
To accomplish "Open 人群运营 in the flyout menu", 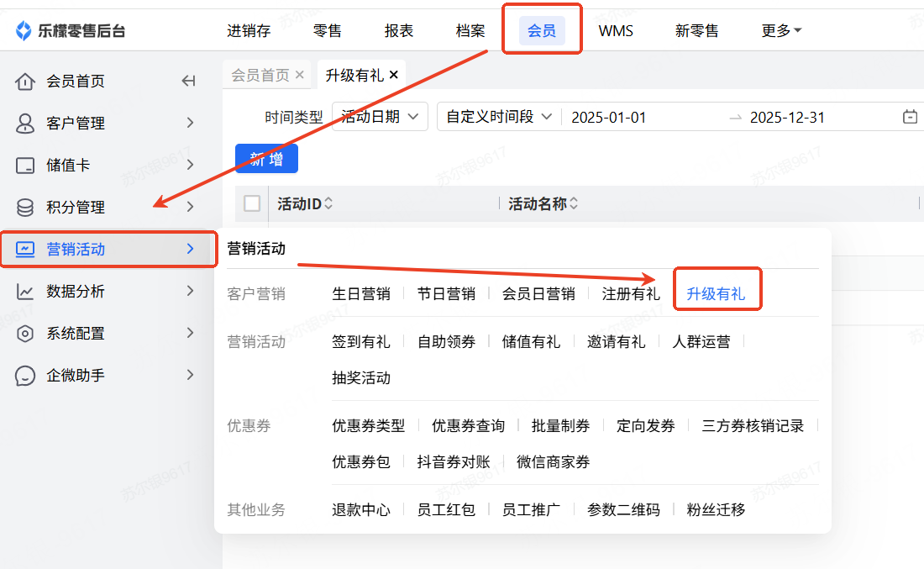I will (701, 341).
